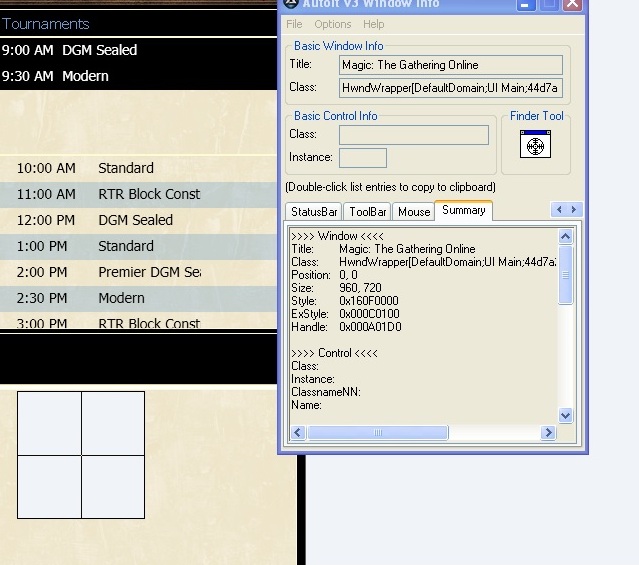Switch to the StatusBar tab
Viewport: 639px width, 565px height.
pyautogui.click(x=314, y=212)
